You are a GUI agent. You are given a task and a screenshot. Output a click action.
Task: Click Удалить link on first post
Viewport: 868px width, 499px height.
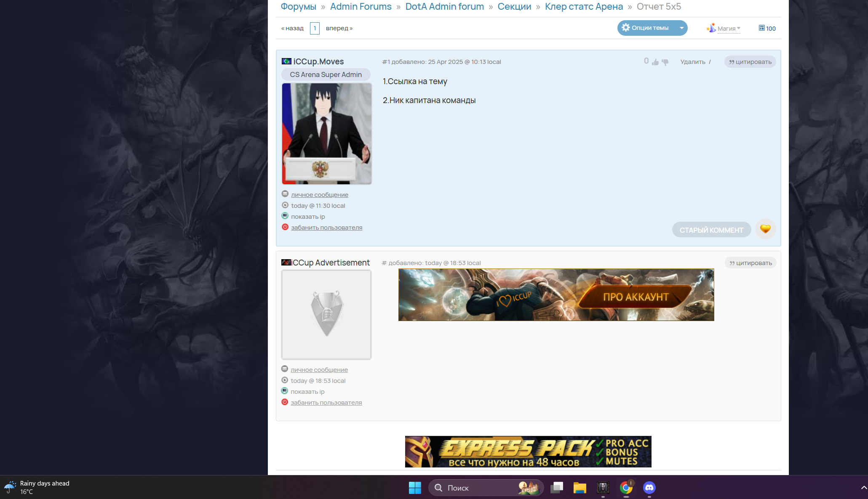(x=692, y=62)
